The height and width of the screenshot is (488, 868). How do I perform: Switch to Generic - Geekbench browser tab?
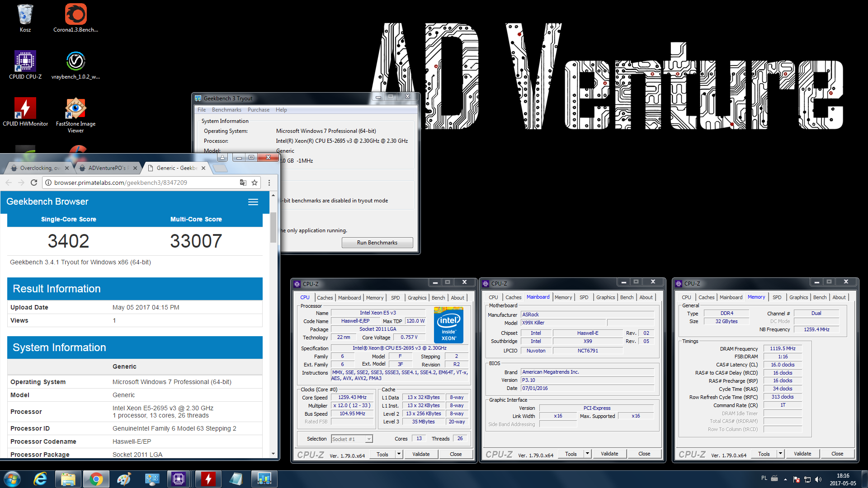click(177, 168)
